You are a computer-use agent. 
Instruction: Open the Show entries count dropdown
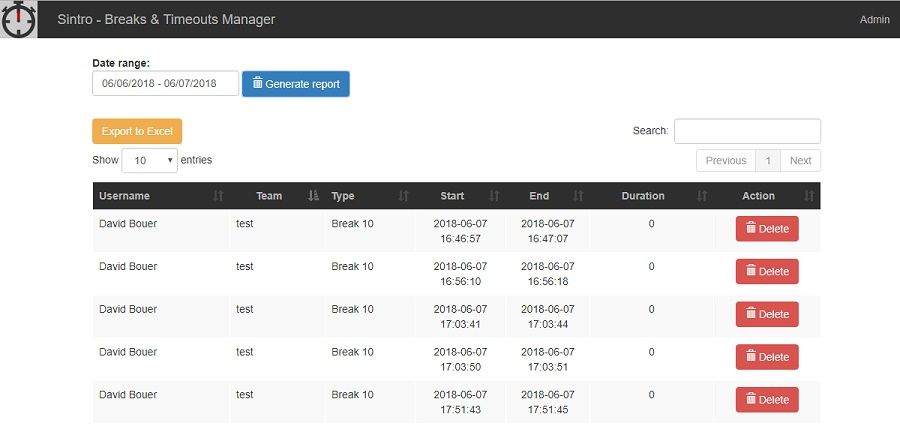[x=149, y=161]
